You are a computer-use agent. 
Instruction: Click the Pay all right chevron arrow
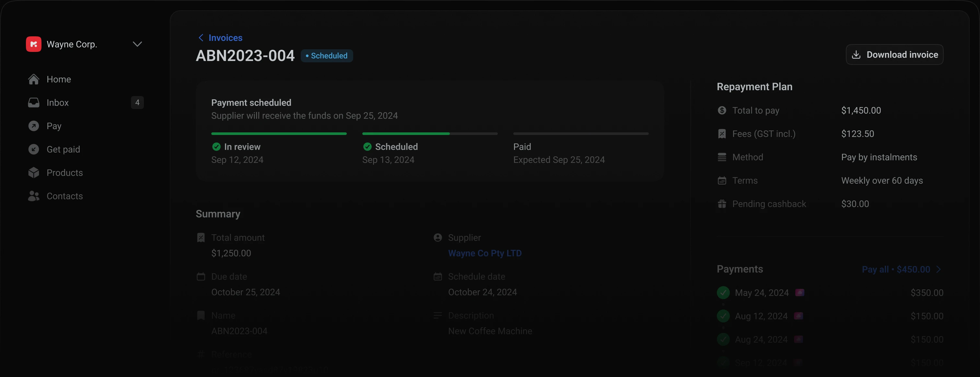coord(939,269)
